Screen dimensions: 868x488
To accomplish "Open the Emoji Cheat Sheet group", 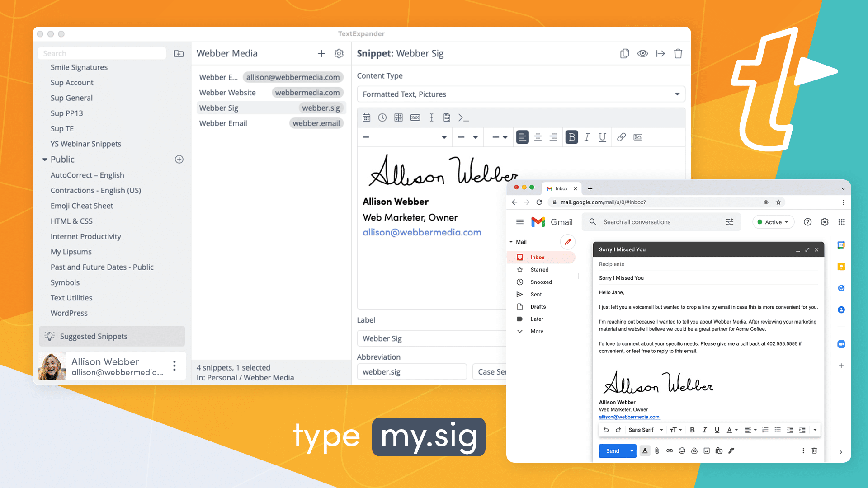I will click(82, 206).
